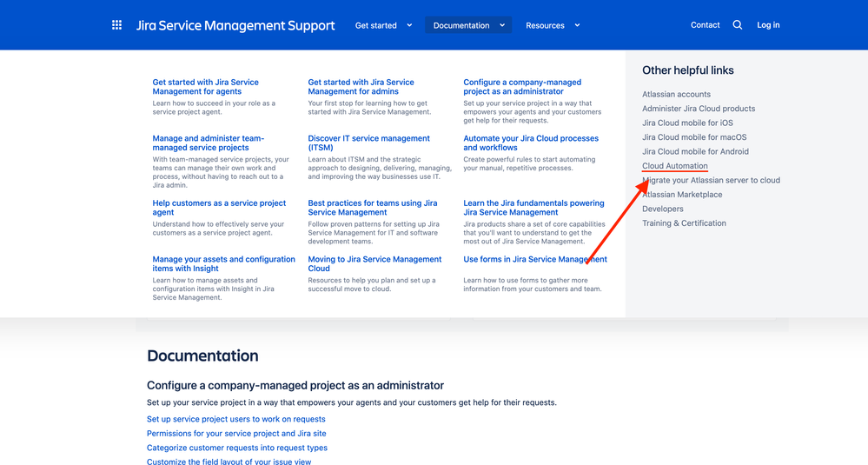Open Automate your Jira Cloud processes
Viewport: 868px width, 465px height.
click(531, 143)
